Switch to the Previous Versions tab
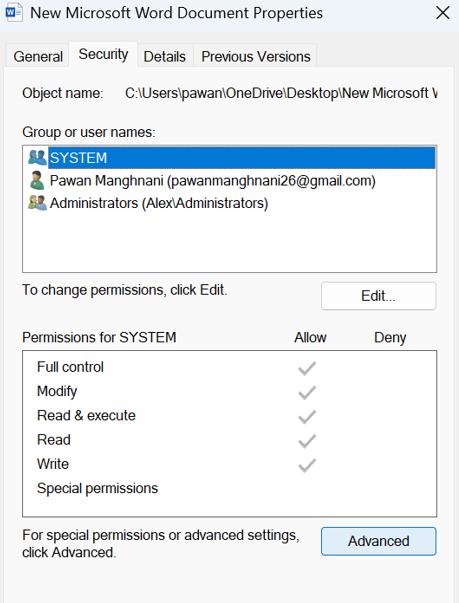The height and width of the screenshot is (603, 459). point(256,57)
